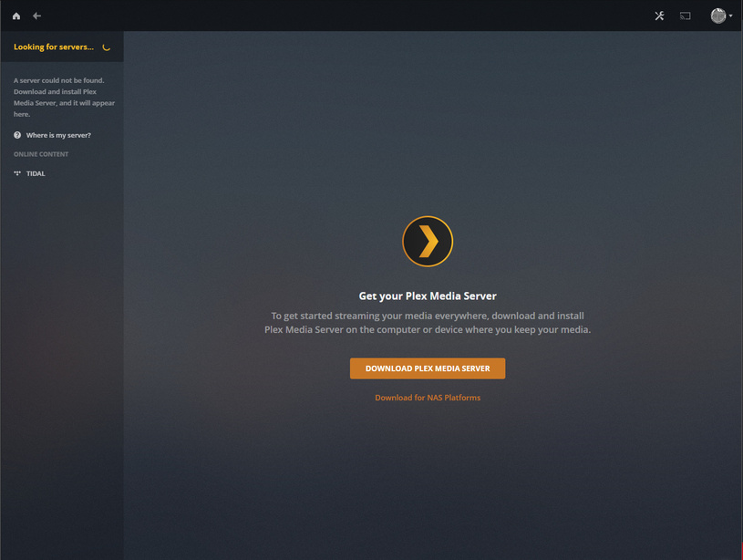Open TIDAL online content

point(36,173)
